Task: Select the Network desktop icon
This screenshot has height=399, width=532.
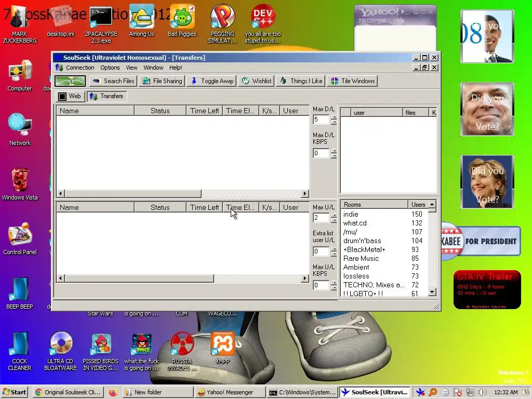Action: 20,129
